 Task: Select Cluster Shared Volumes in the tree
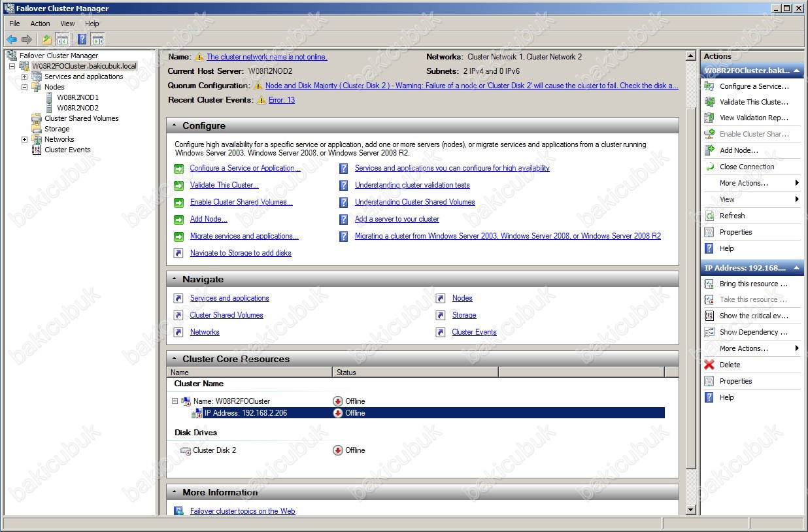click(x=82, y=118)
